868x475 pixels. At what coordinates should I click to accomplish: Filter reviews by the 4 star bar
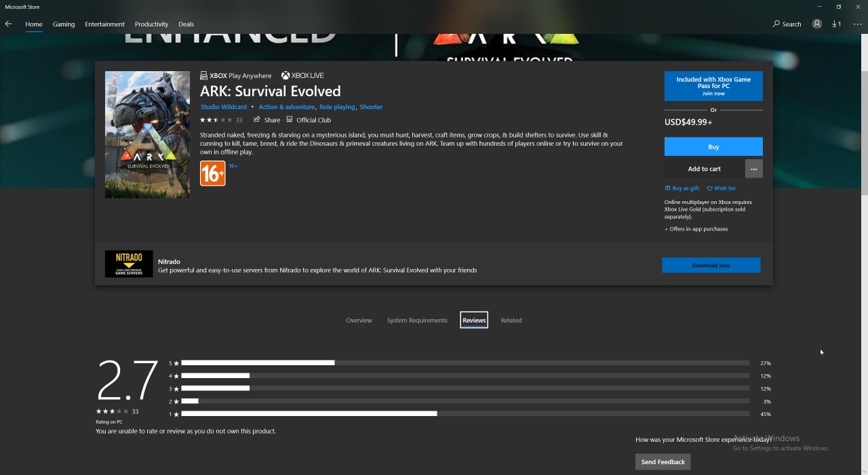(x=465, y=376)
